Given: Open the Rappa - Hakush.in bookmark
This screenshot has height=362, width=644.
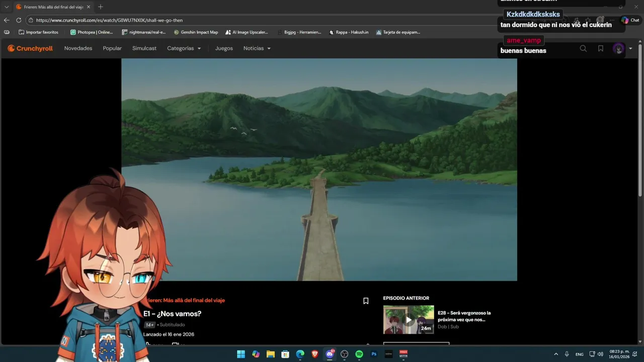Looking at the screenshot, I should (x=349, y=32).
